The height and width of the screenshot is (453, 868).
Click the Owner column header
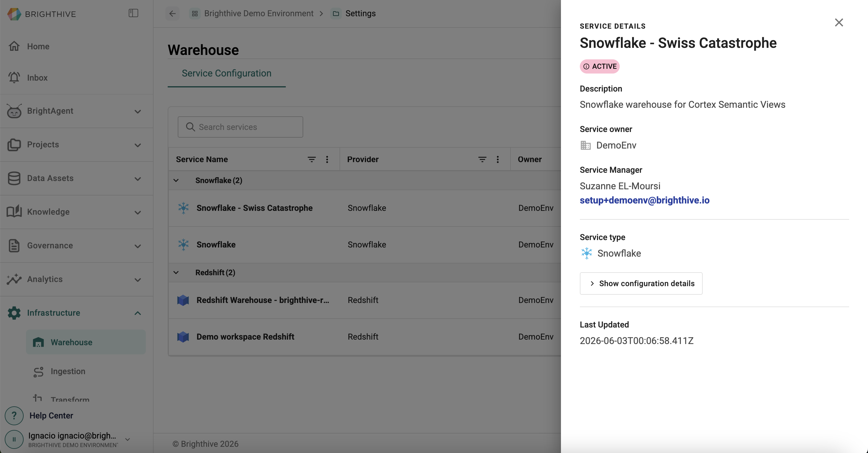pos(530,159)
